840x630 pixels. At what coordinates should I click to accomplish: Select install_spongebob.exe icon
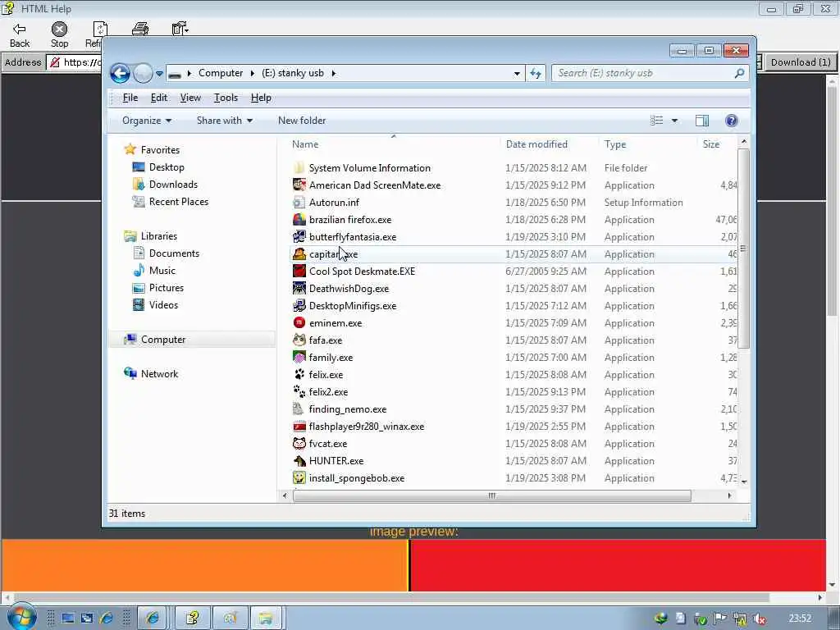(x=299, y=478)
